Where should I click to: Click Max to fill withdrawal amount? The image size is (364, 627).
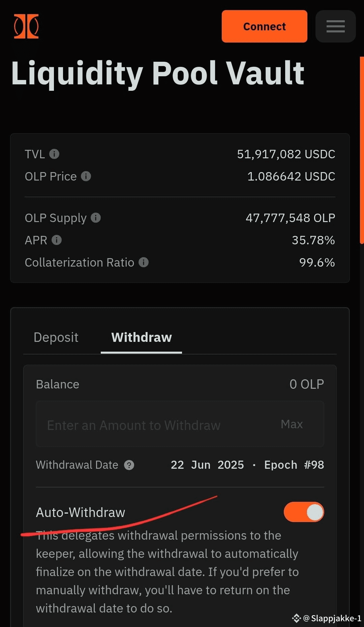tap(292, 424)
